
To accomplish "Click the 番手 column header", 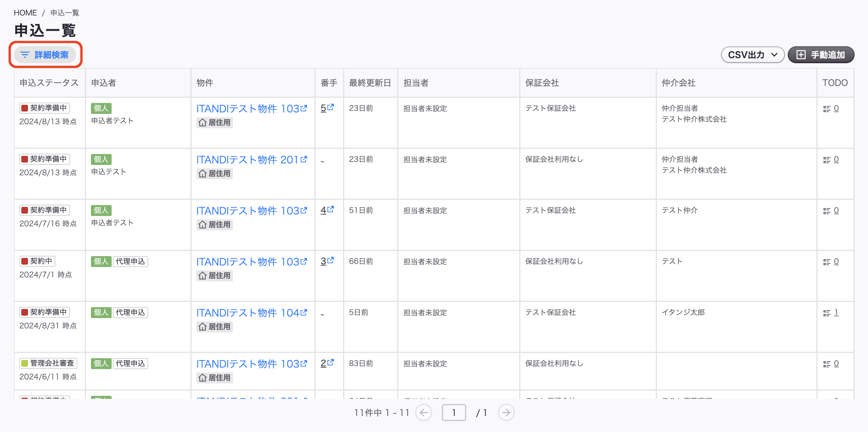I will pyautogui.click(x=329, y=83).
